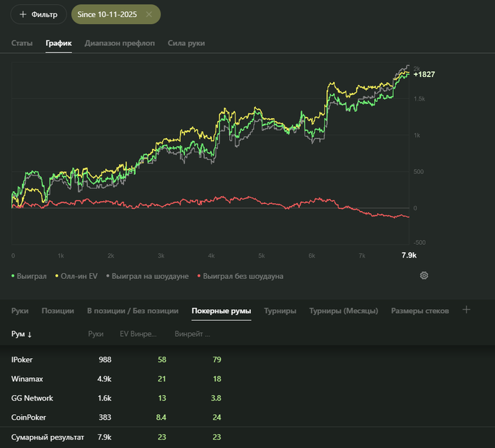Add a new stats tab with plus icon

(466, 310)
